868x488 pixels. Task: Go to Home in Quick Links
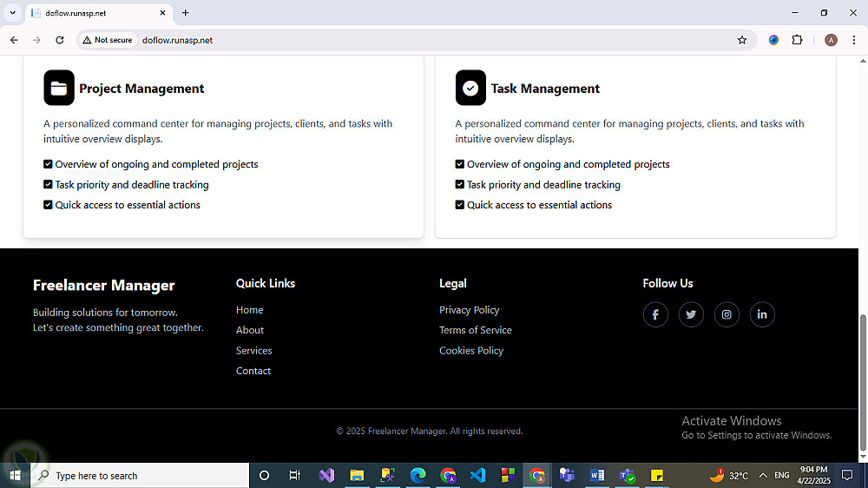click(250, 310)
